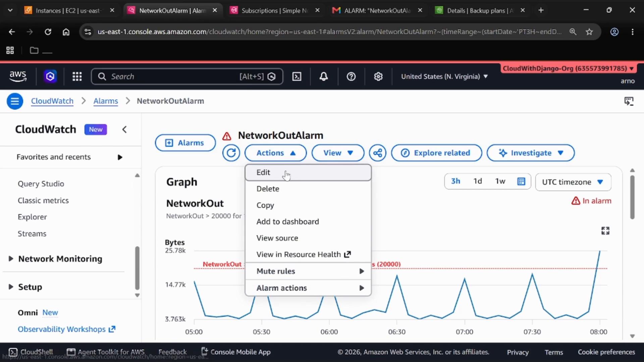Collapse the Actions dropdown button
This screenshot has width=644, height=362.
pyautogui.click(x=276, y=153)
